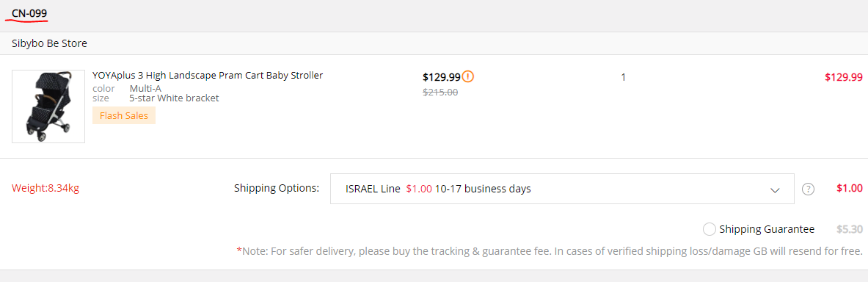Viewport: 868px width, 282px height.
Task: Click the bold $129.99 unit price
Action: [x=441, y=76]
